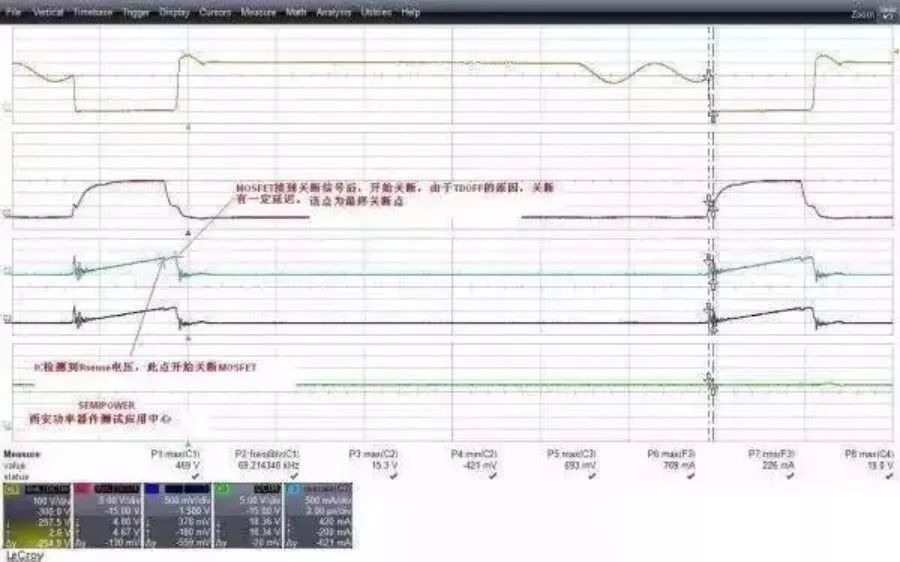Open the Trigger menu
Screen dimensions: 900x562
point(136,13)
